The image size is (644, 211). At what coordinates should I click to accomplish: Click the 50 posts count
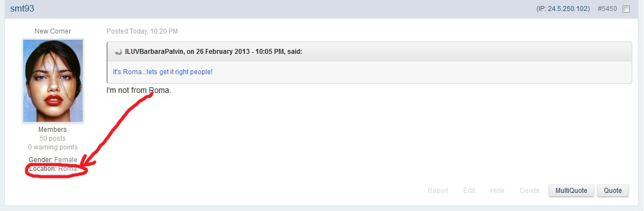(x=53, y=138)
